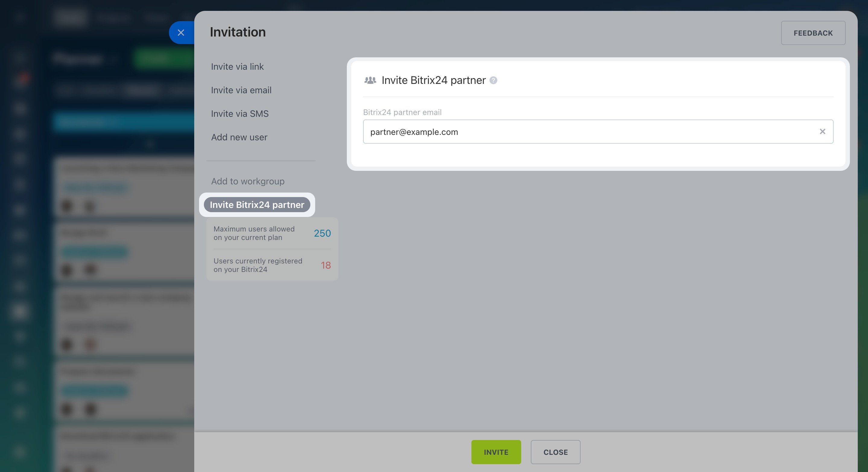Click the green Invite button
Screen dimensions: 868x472
[496, 452]
